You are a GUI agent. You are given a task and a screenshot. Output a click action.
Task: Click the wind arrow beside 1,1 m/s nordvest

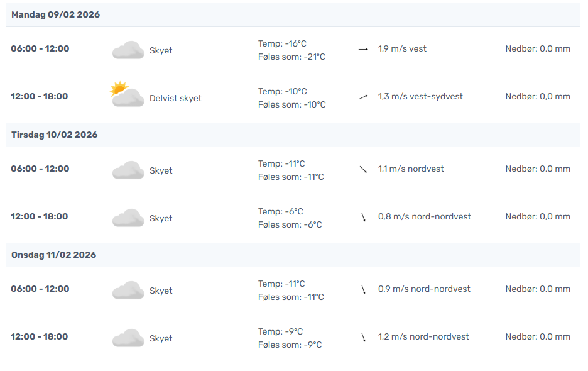pyautogui.click(x=363, y=169)
